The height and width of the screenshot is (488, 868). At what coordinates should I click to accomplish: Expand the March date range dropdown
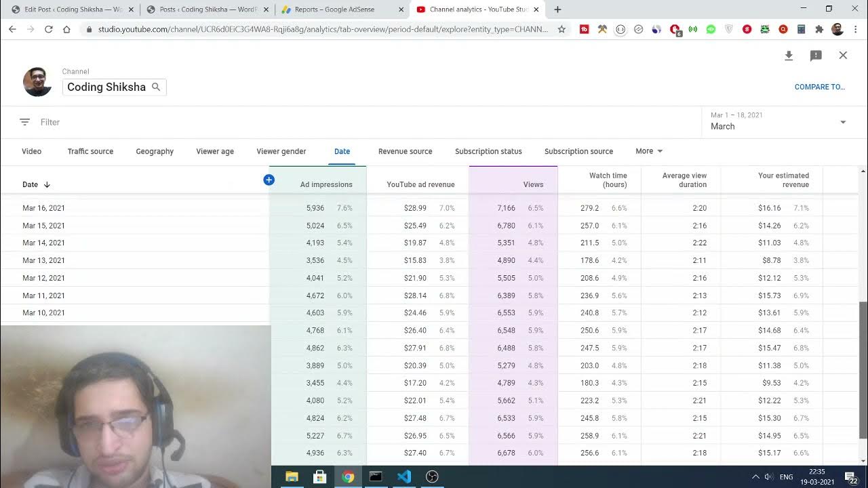[843, 122]
